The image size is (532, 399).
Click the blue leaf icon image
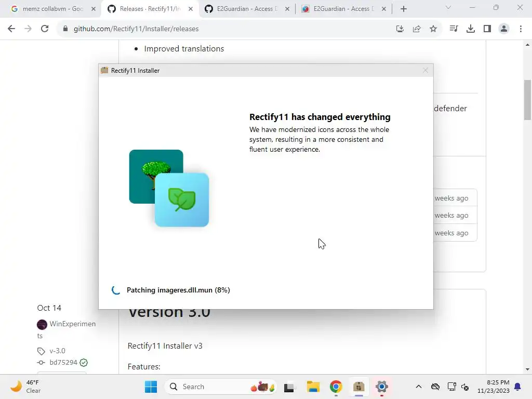pyautogui.click(x=182, y=199)
